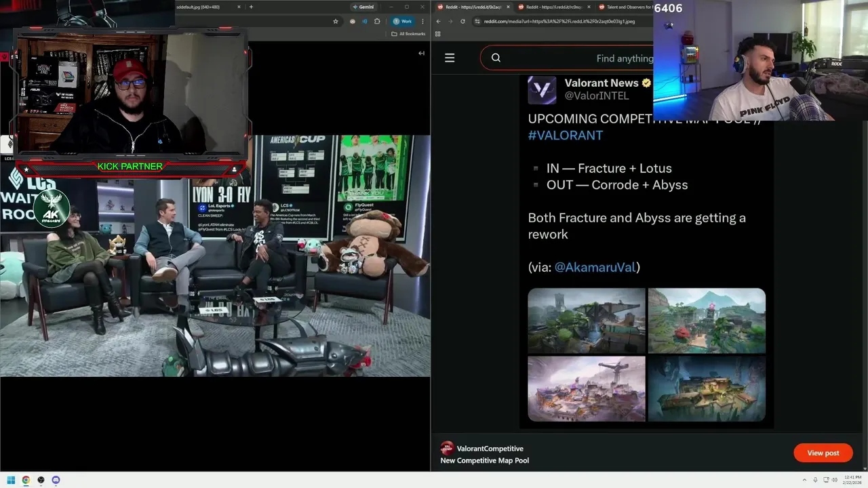Open the bottom-left snowy map thumbnail
Image resolution: width=868 pixels, height=488 pixels.
pos(587,388)
